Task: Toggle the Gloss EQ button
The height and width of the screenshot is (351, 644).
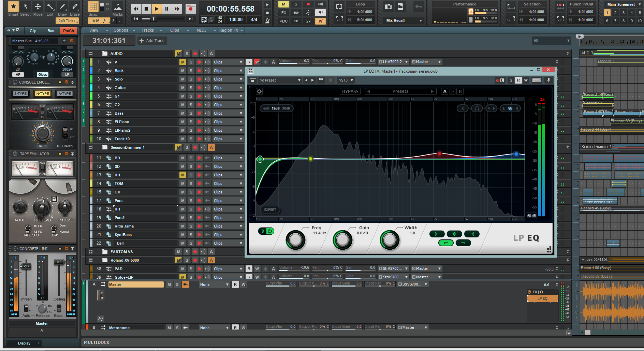Action: (x=43, y=74)
